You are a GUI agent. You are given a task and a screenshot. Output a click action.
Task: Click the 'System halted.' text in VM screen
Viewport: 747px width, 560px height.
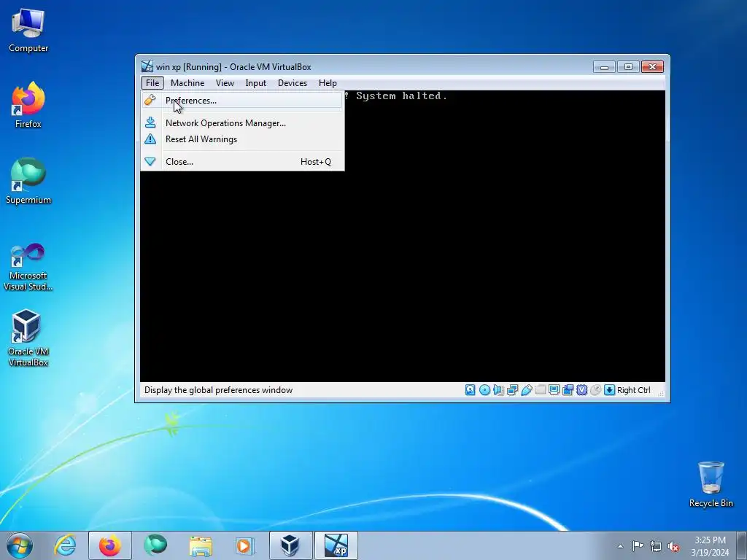coord(402,96)
